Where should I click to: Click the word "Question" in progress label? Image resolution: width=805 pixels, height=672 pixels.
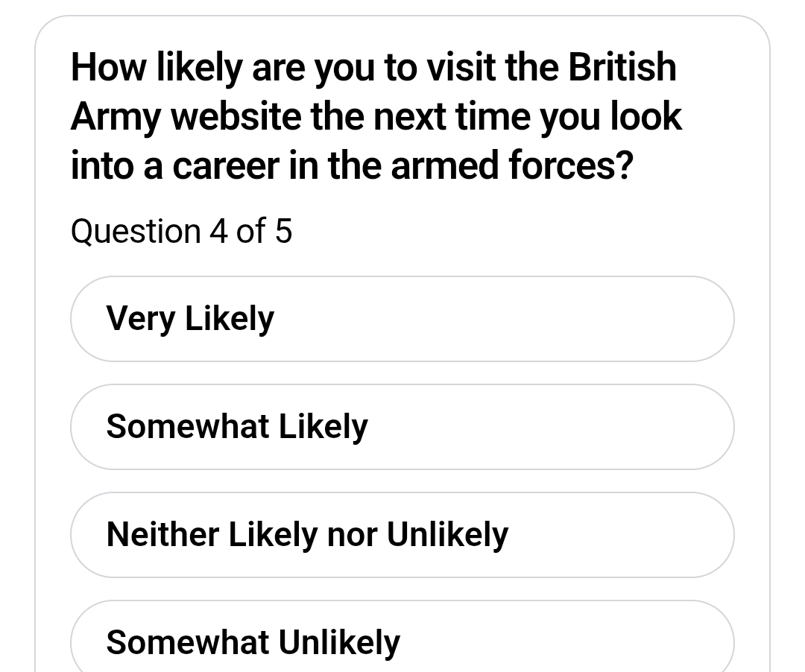click(x=135, y=231)
